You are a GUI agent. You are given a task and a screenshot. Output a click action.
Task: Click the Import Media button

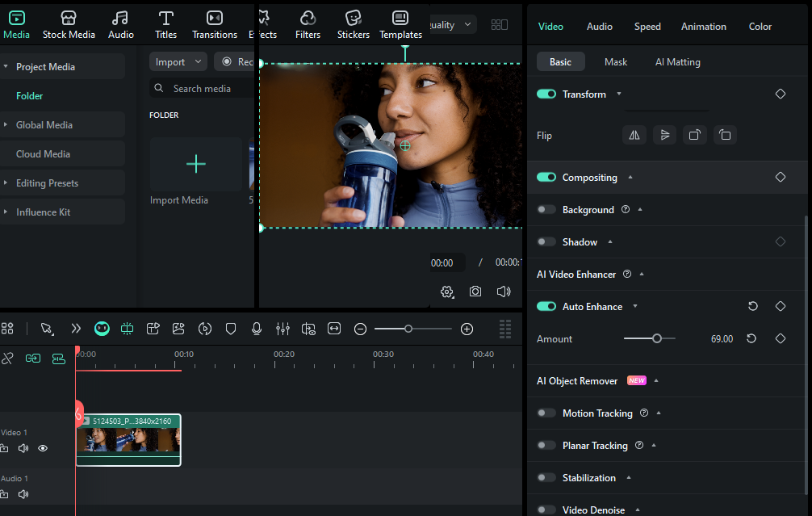click(x=196, y=164)
